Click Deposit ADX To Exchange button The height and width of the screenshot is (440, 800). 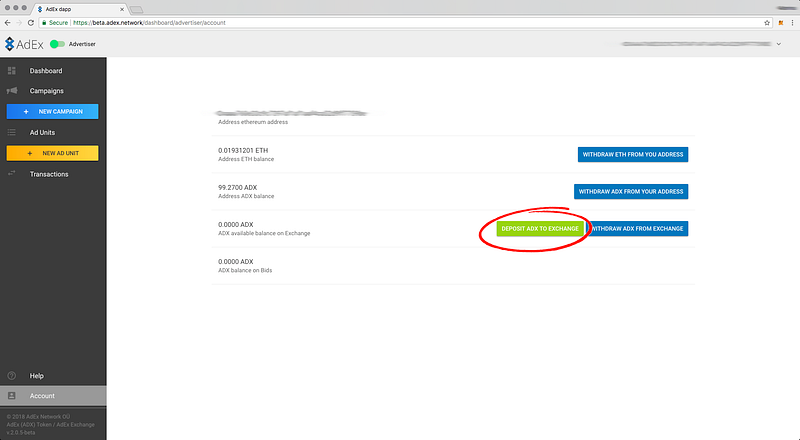pos(540,229)
